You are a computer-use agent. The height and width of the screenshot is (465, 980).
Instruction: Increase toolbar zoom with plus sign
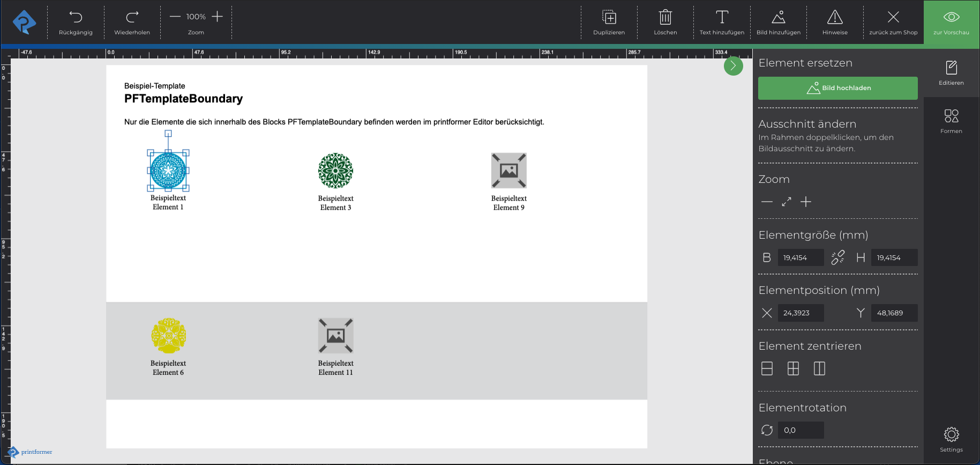pos(217,17)
